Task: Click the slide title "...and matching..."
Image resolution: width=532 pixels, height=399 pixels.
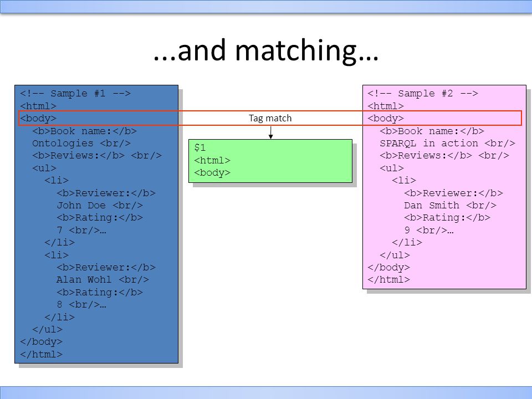Action: click(x=266, y=51)
